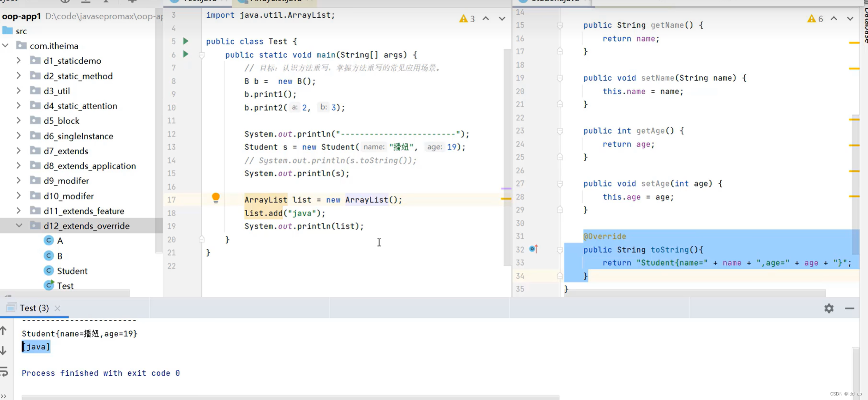The image size is (868, 400).
Task: Collapse the d12_extends_override package
Action: [x=19, y=225]
